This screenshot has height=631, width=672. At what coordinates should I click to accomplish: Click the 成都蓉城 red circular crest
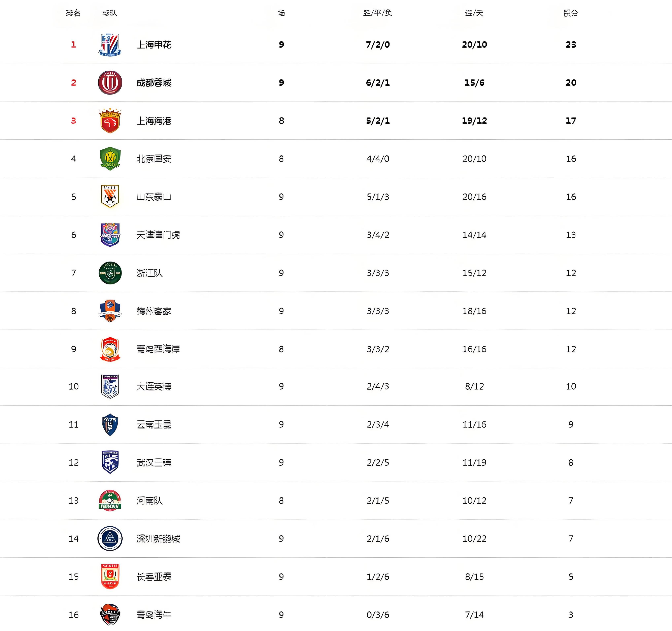click(110, 82)
